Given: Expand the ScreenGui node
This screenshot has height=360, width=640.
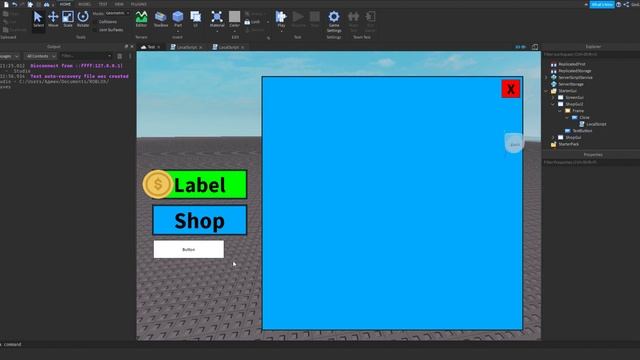Looking at the screenshot, I should point(553,98).
